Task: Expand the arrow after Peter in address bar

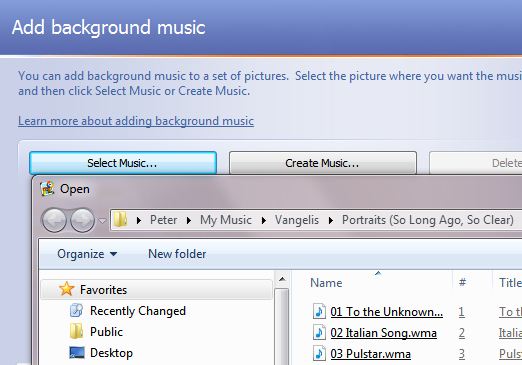Action: pyautogui.click(x=189, y=220)
